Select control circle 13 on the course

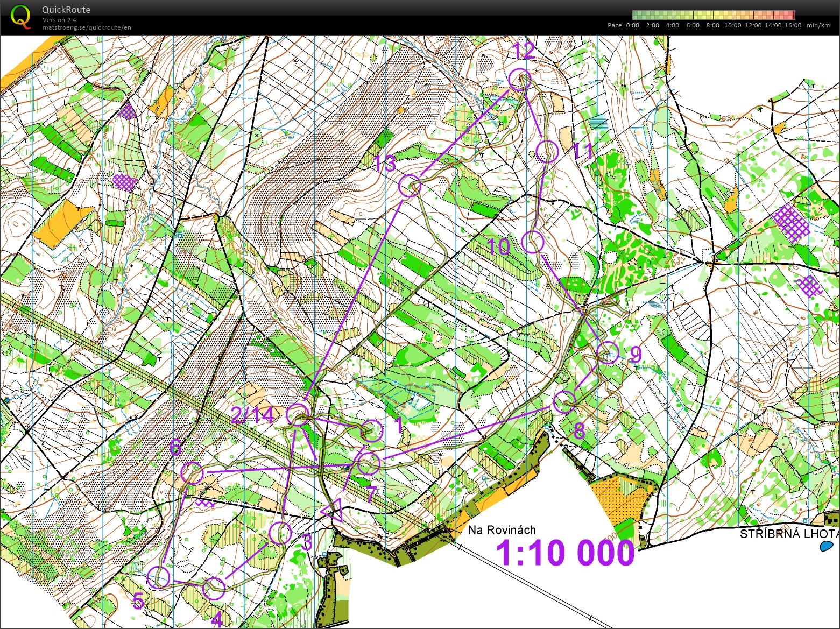[410, 186]
